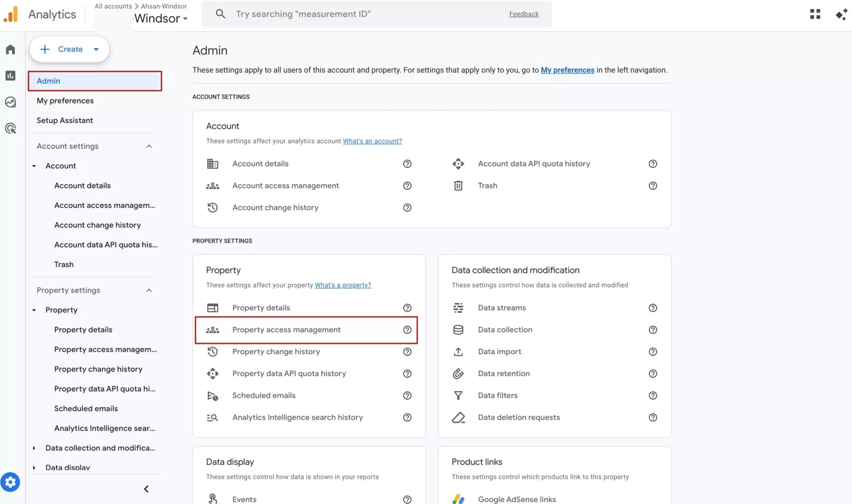Viewport: 852px width, 504px height.
Task: Open the What's an account link
Action: coord(372,141)
